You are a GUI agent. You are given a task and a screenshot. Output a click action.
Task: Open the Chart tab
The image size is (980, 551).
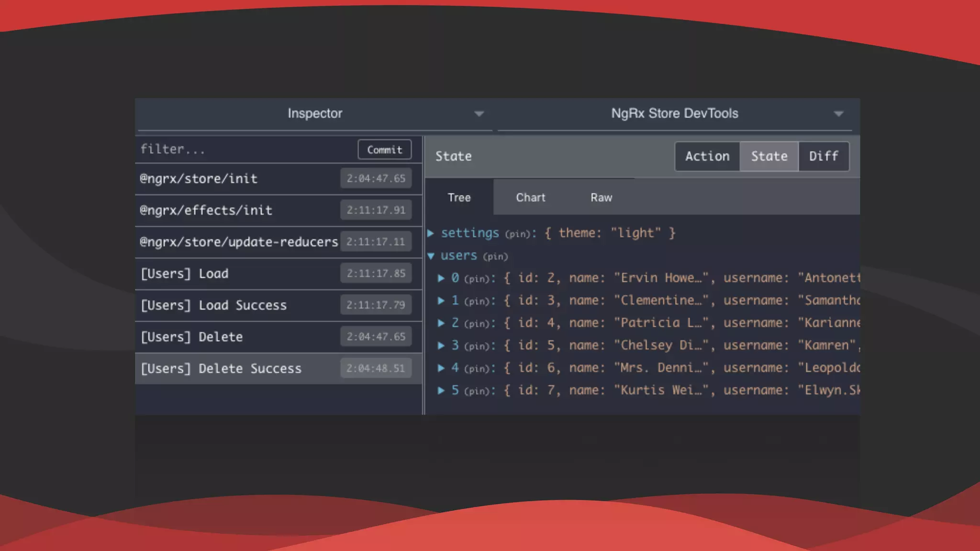pyautogui.click(x=530, y=198)
